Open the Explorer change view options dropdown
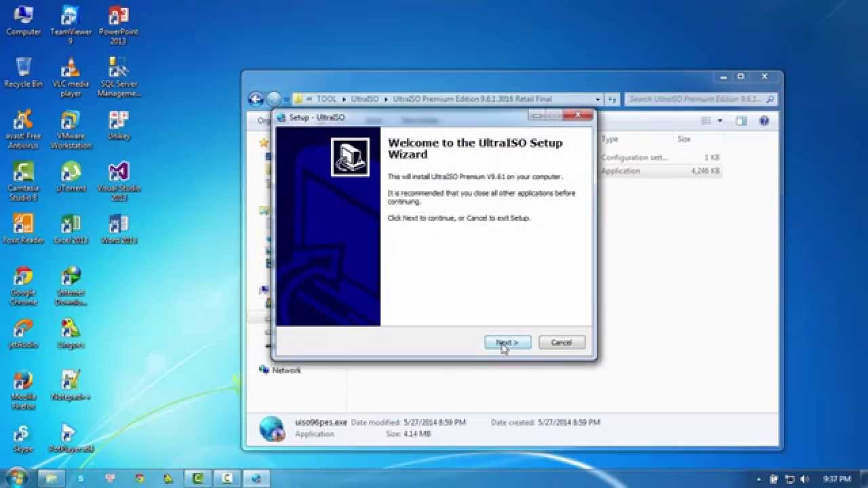Screen dimensions: 868x488 point(719,121)
